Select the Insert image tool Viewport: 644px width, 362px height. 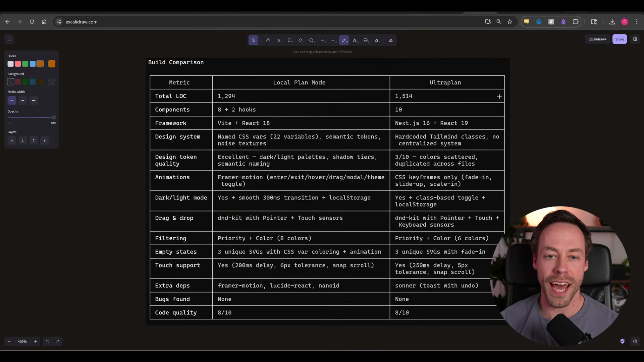click(366, 40)
